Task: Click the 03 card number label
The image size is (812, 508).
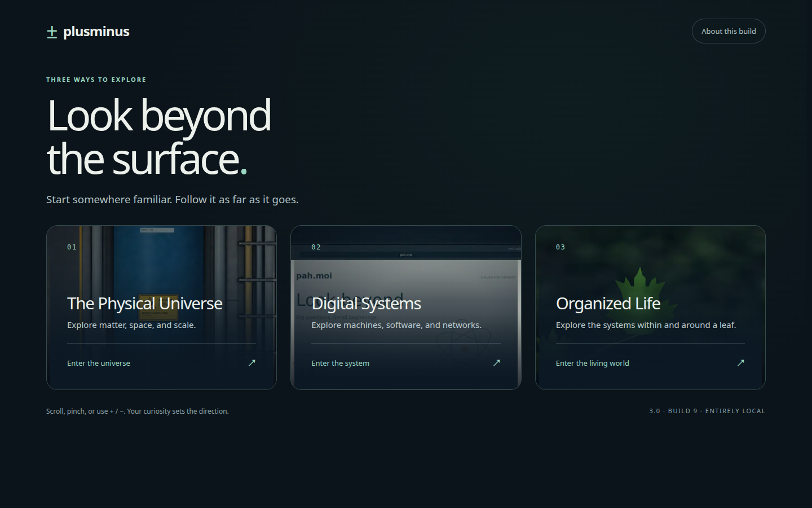Action: click(560, 247)
